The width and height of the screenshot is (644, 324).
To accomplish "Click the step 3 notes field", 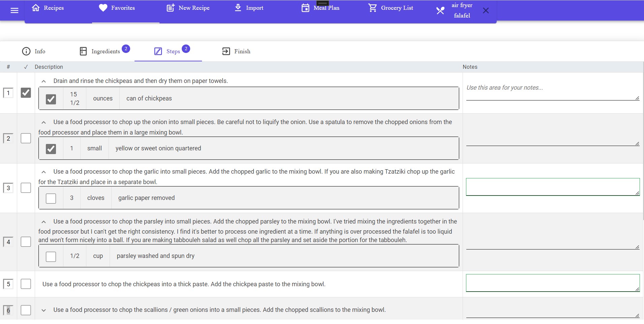I will tap(553, 187).
